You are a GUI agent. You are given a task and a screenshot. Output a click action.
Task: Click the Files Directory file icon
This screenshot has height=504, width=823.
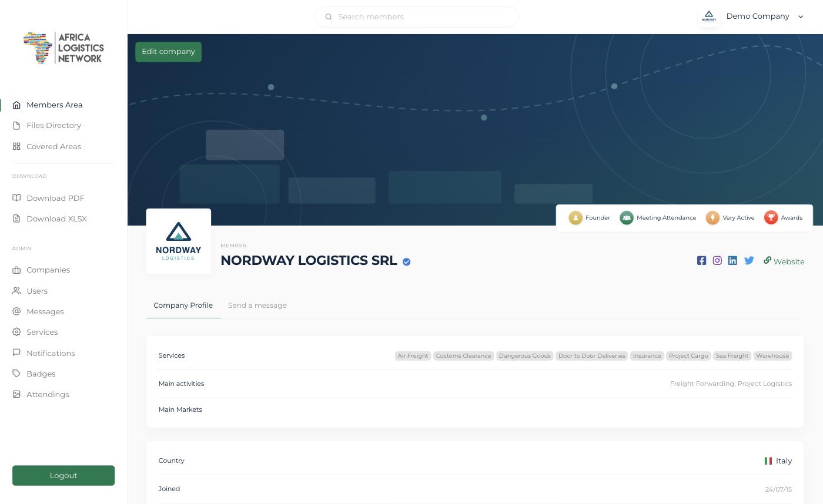pos(16,126)
